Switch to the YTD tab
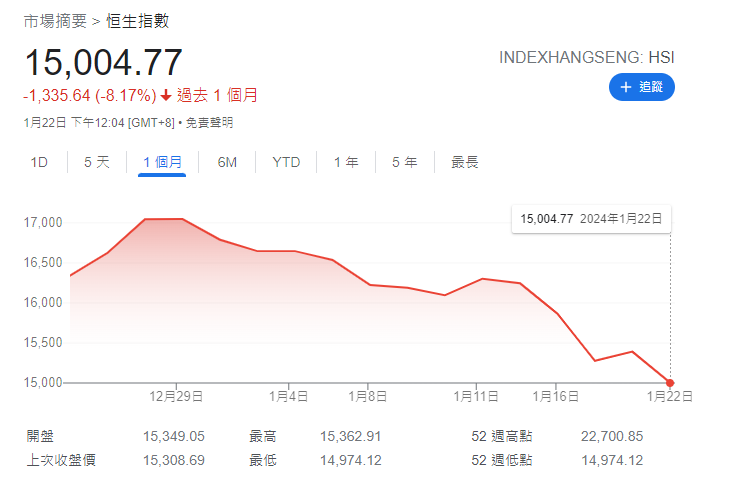739x487 pixels. [286, 162]
